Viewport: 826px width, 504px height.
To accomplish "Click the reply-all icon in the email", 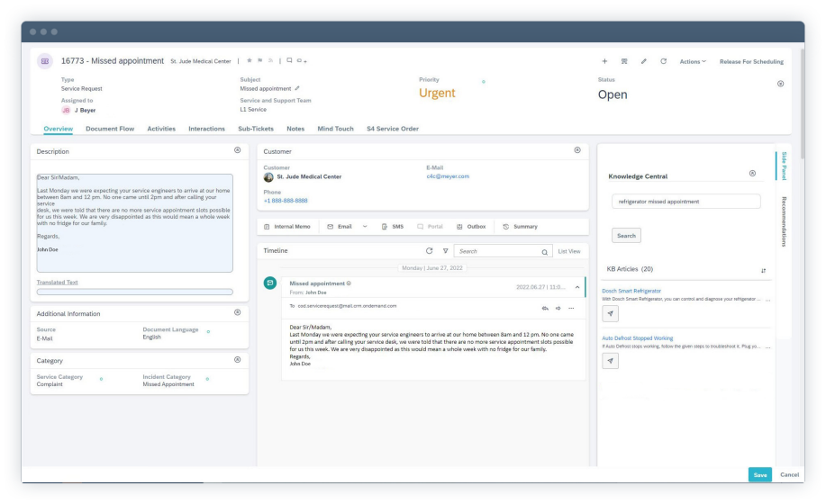I will 545,308.
